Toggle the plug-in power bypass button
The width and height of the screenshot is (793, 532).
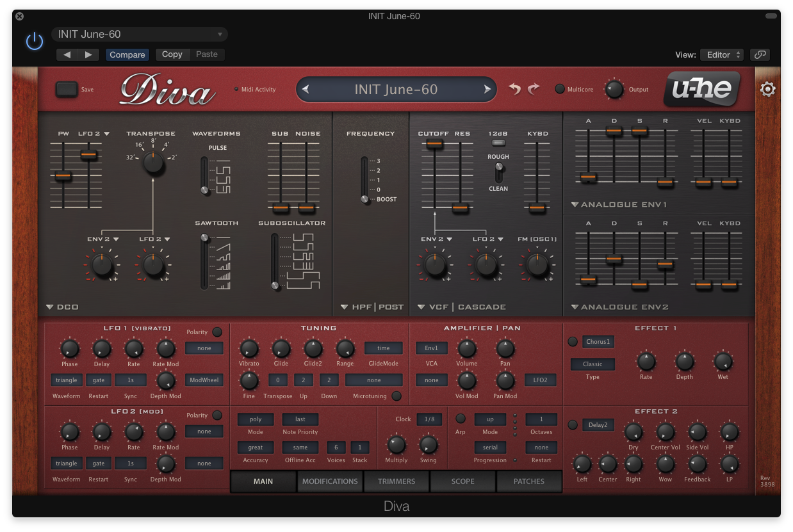click(34, 42)
